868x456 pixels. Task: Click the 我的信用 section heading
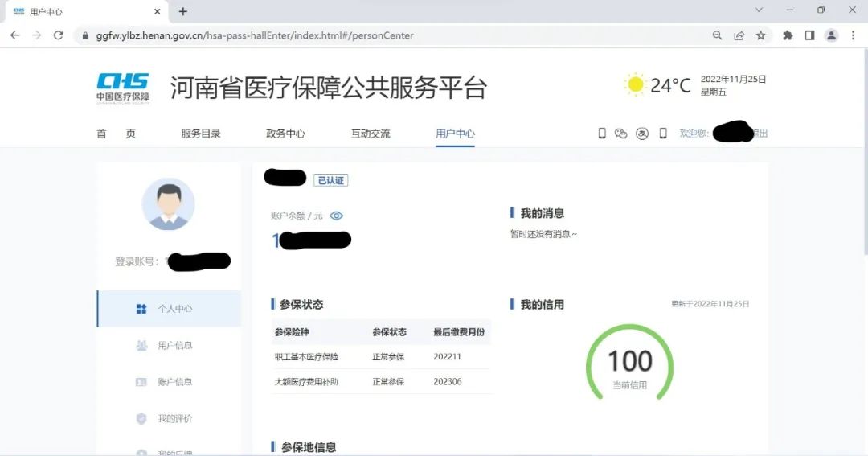(542, 304)
